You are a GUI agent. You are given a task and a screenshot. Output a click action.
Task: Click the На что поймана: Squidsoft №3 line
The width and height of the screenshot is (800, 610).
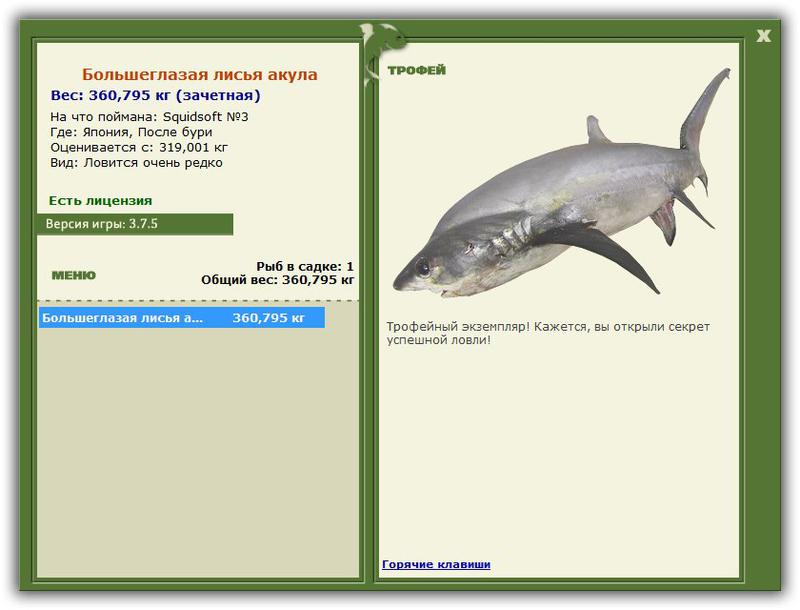(x=149, y=117)
